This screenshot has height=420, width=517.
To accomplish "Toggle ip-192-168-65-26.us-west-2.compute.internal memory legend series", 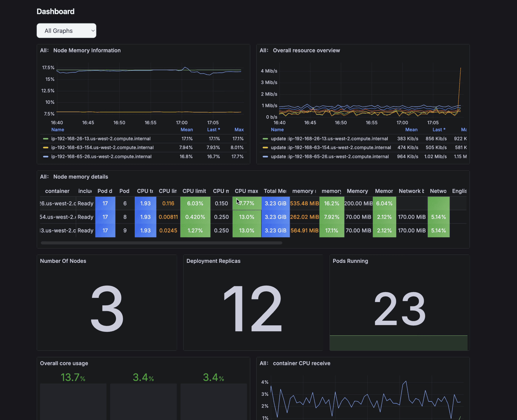I will coord(101,156).
